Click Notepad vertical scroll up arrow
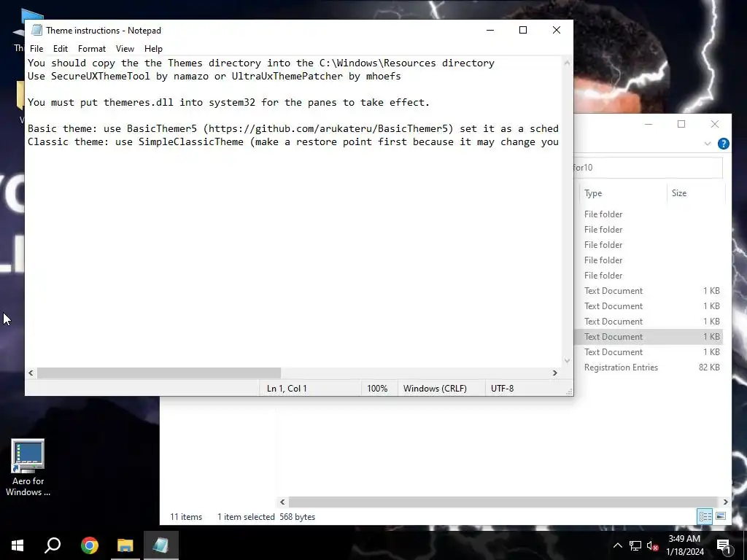 click(567, 63)
